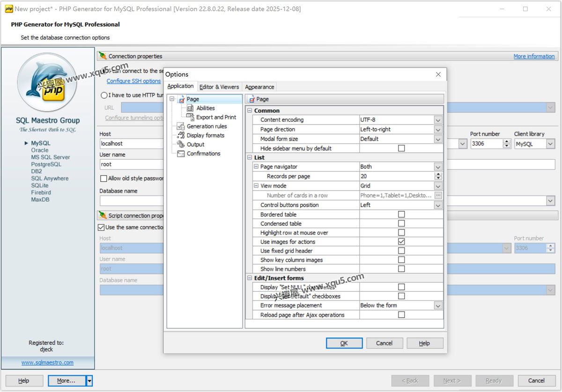This screenshot has width=562, height=392.
Task: Open the View mode dropdown
Action: (437, 185)
